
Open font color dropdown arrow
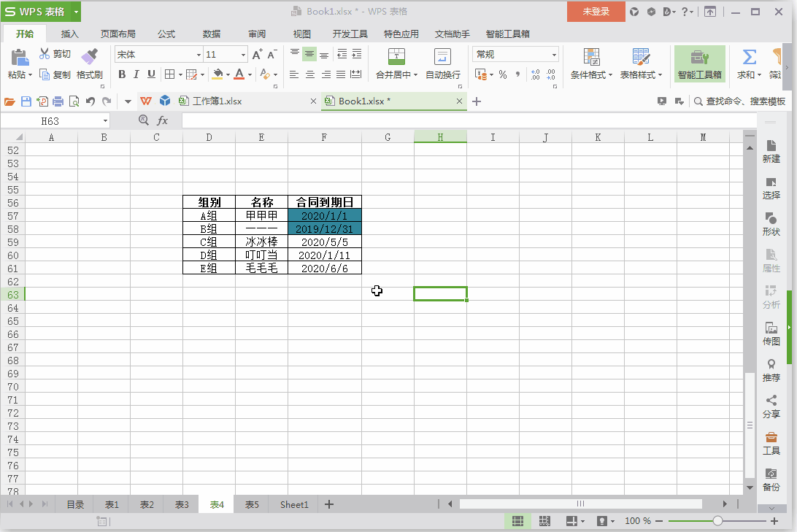(250, 74)
